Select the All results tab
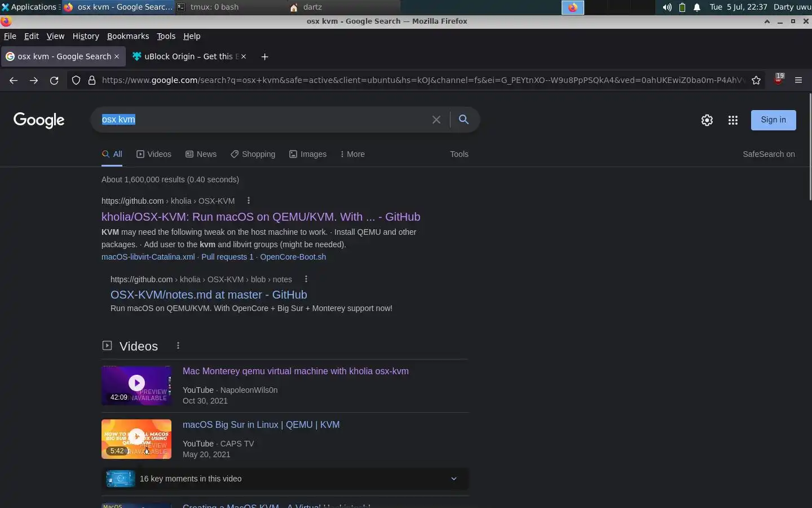 112,154
